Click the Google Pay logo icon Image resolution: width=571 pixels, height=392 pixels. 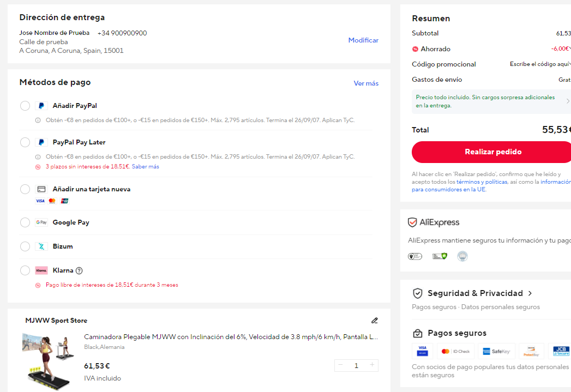(41, 222)
